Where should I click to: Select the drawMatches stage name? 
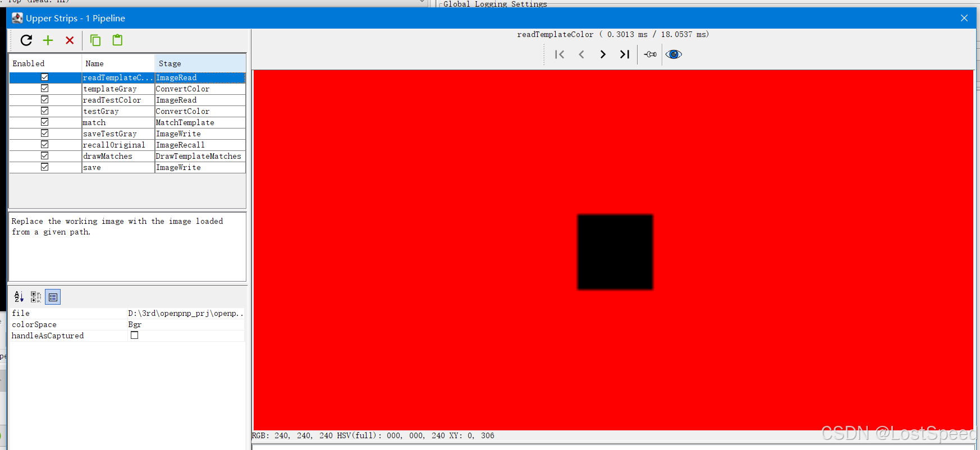(x=118, y=156)
